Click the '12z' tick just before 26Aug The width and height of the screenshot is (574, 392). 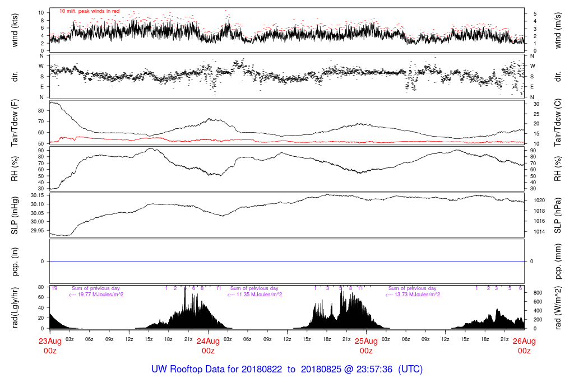coord(445,339)
